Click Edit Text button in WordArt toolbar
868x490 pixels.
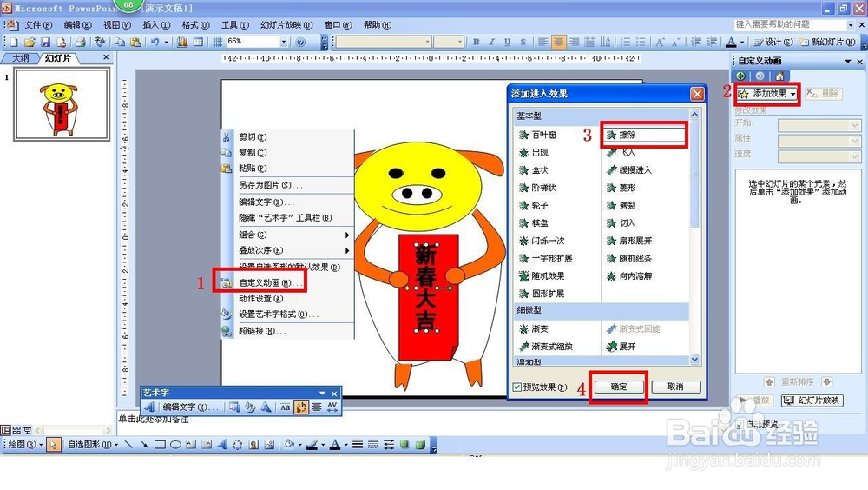coord(190,407)
